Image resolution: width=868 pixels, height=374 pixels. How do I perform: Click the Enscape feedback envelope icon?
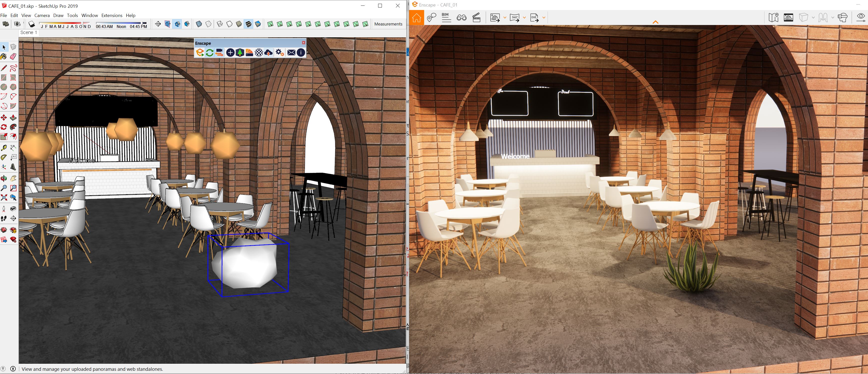291,52
